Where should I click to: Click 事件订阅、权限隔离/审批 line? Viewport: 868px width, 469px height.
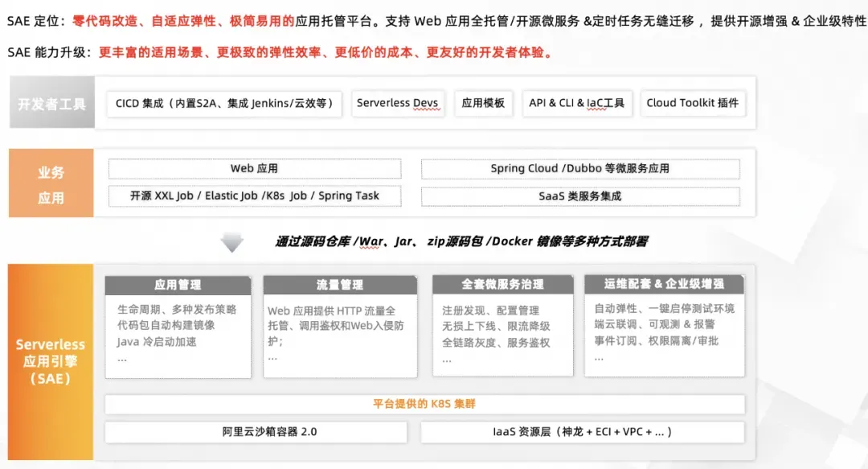pos(656,340)
